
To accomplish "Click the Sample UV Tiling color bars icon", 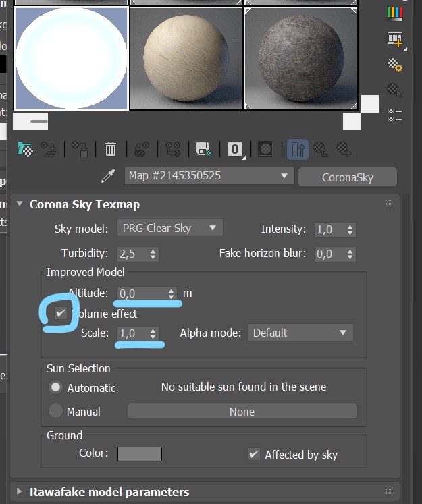I will pos(395,13).
